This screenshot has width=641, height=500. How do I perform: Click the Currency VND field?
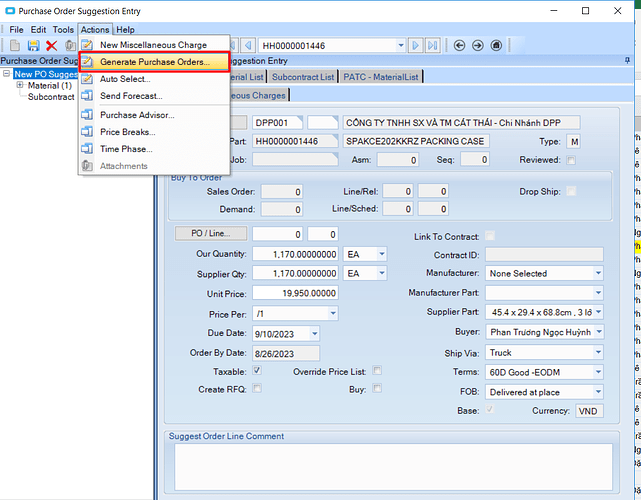(x=589, y=411)
